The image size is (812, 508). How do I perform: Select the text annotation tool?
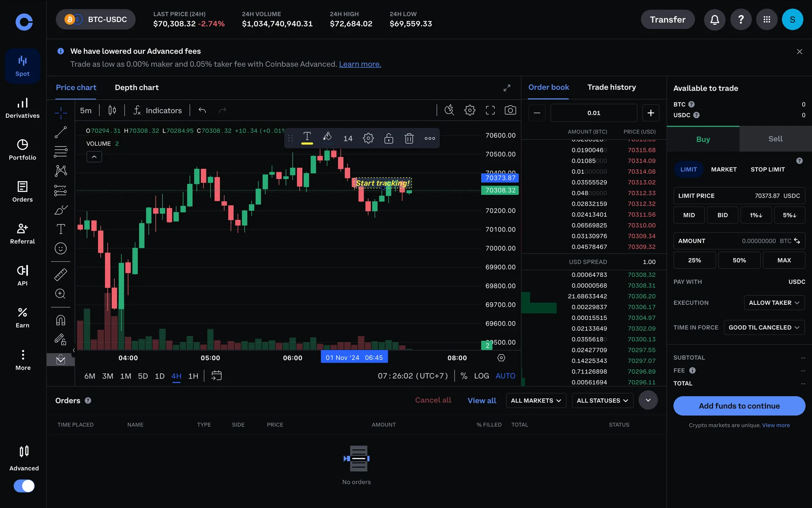click(60, 229)
